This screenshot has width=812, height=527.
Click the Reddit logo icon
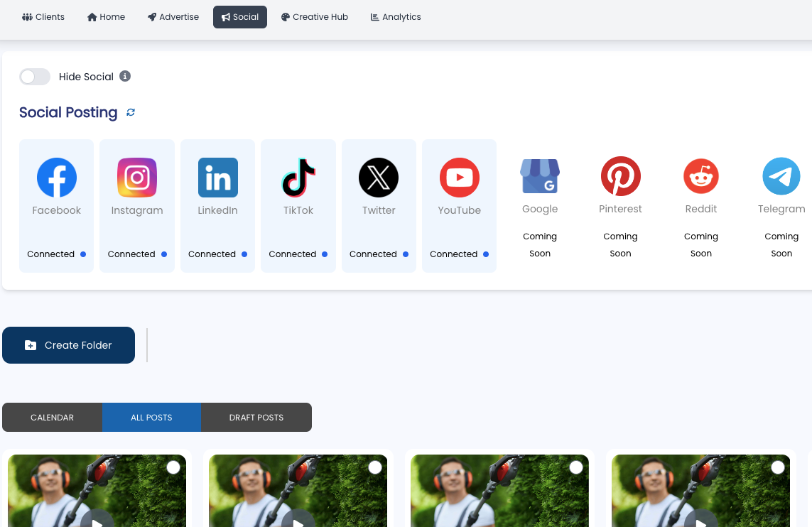(700, 176)
